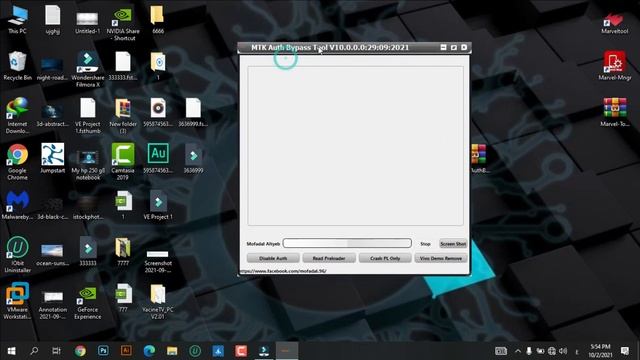
Task: Click the Crash PL Only button
Action: tap(385, 258)
